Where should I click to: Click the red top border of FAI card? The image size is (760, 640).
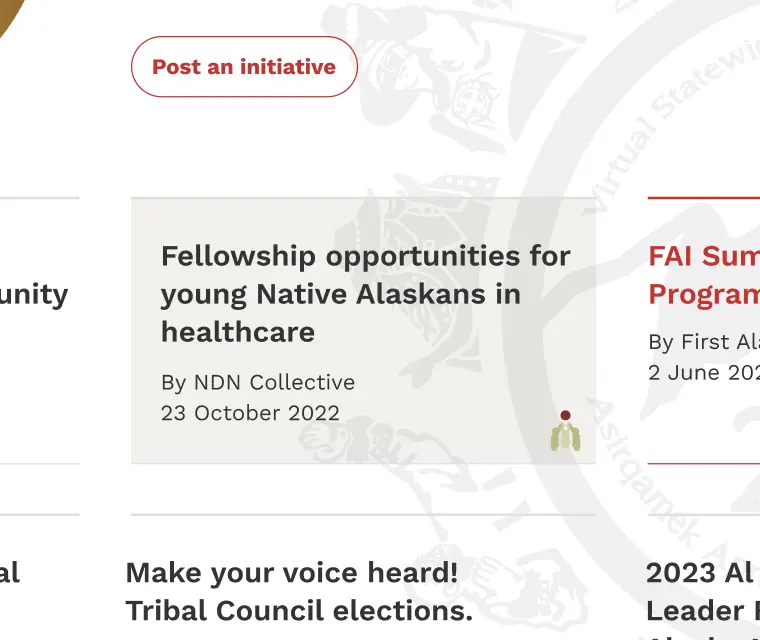pos(704,198)
